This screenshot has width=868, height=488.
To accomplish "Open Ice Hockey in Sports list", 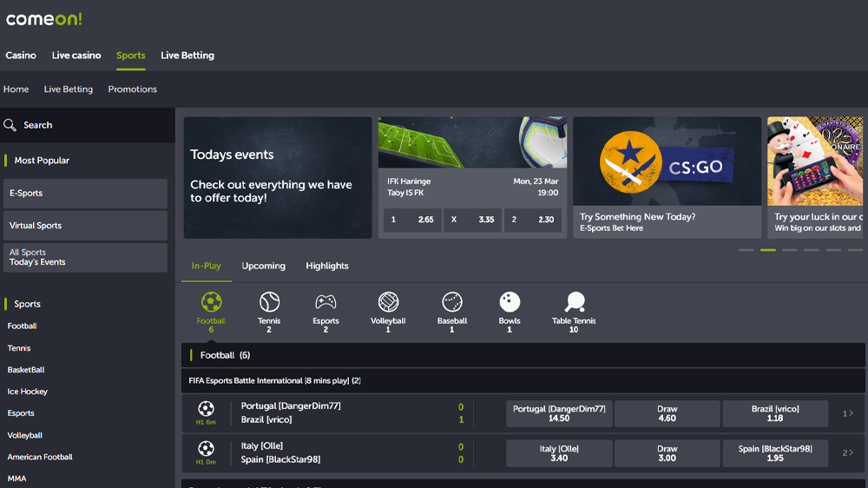I will coord(27,392).
